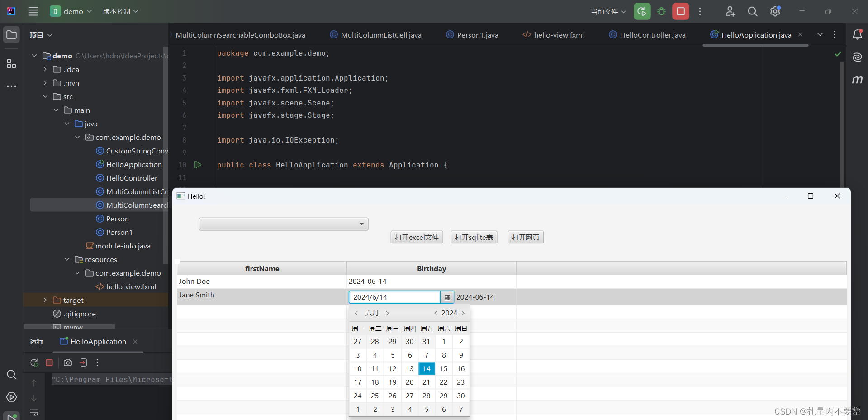Screen dimensions: 868x420
Task: Switch to HelloController.java editor tab
Action: (x=647, y=35)
